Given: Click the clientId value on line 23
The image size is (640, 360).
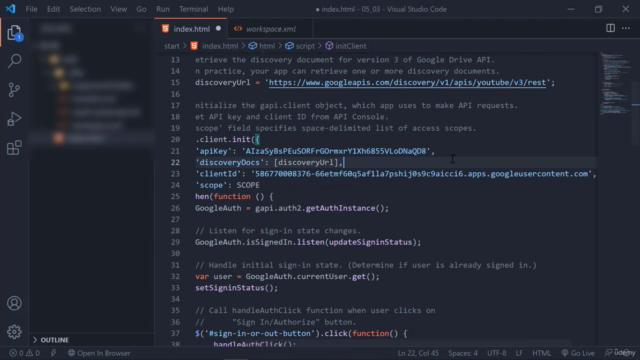Looking at the screenshot, I should coord(421,174).
